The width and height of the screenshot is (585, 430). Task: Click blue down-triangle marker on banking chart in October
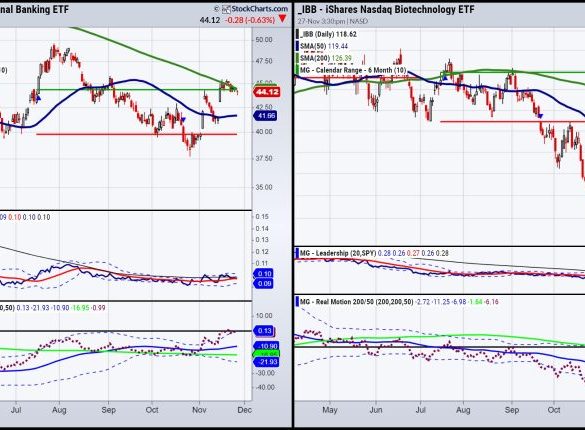183,120
